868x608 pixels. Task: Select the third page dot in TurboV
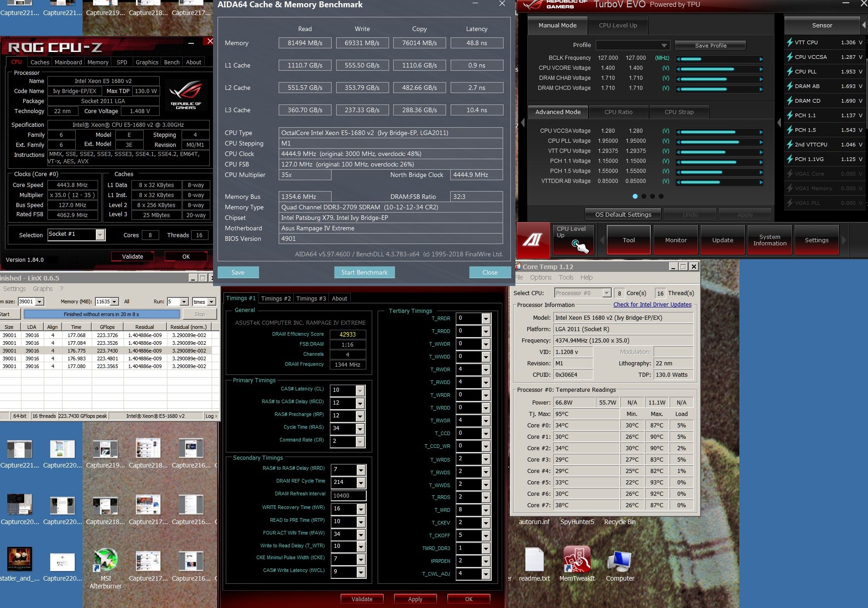(652, 196)
